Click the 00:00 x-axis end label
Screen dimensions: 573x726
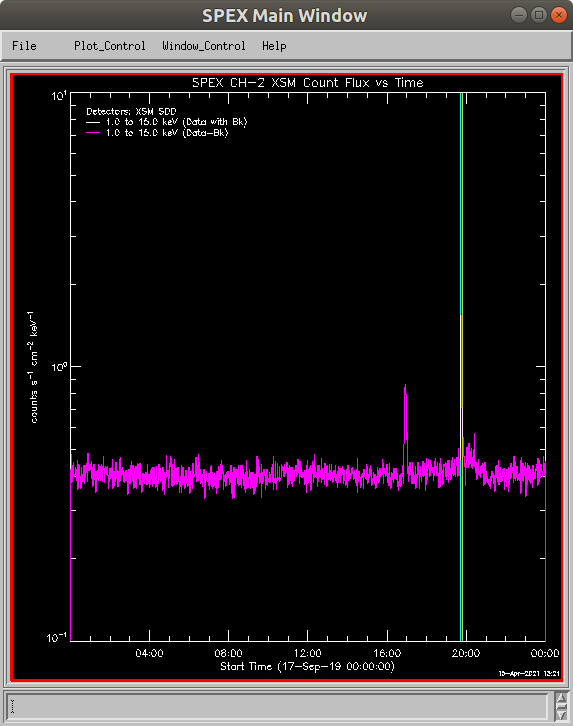[x=545, y=653]
